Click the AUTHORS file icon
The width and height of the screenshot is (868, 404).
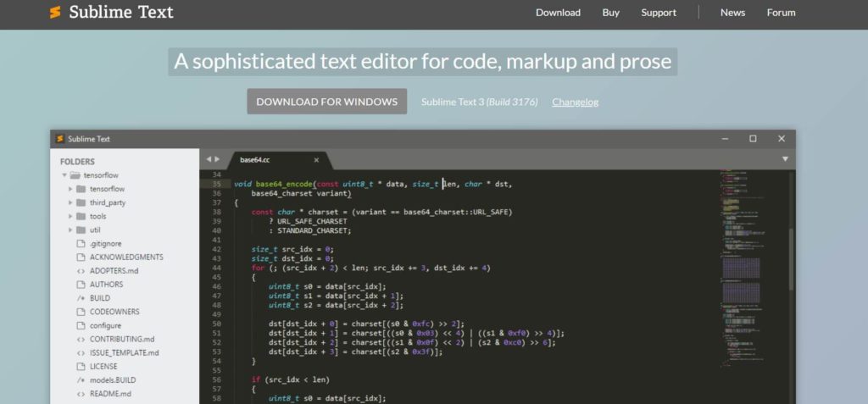pyautogui.click(x=81, y=285)
